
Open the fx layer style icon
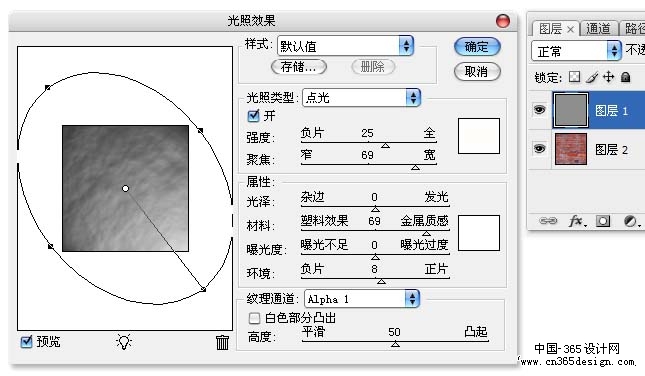(577, 221)
